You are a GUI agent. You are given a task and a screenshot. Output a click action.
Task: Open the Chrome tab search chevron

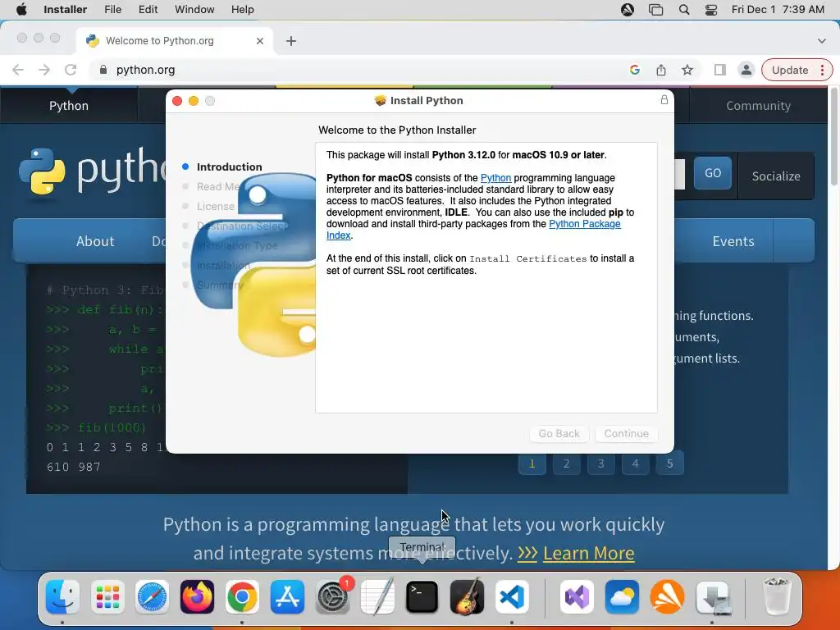(x=821, y=41)
